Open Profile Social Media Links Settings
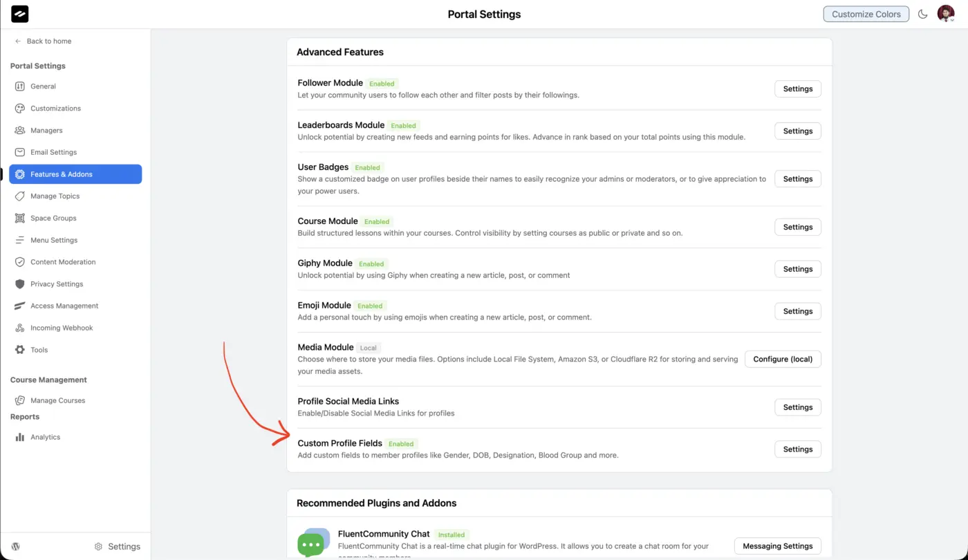 [x=797, y=407]
